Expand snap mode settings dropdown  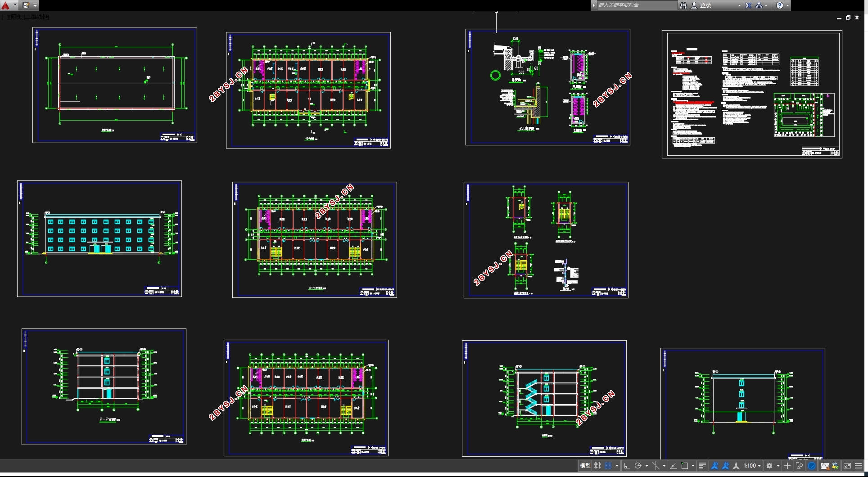[617, 466]
